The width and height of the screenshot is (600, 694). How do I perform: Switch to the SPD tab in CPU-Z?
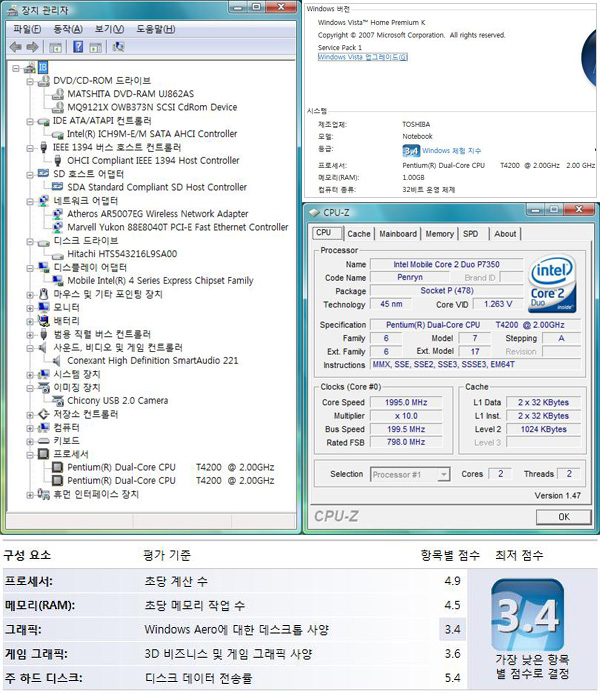pos(470,234)
